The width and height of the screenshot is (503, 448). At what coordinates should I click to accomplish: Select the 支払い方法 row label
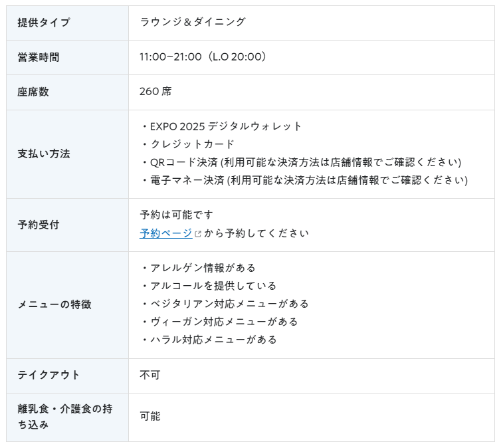(44, 154)
